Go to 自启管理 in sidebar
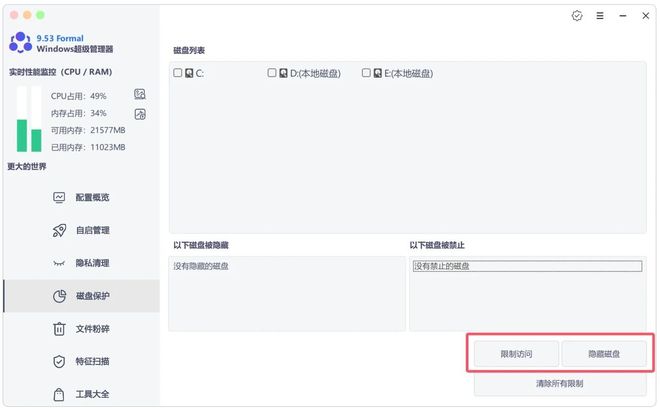This screenshot has height=410, width=660. 82,230
